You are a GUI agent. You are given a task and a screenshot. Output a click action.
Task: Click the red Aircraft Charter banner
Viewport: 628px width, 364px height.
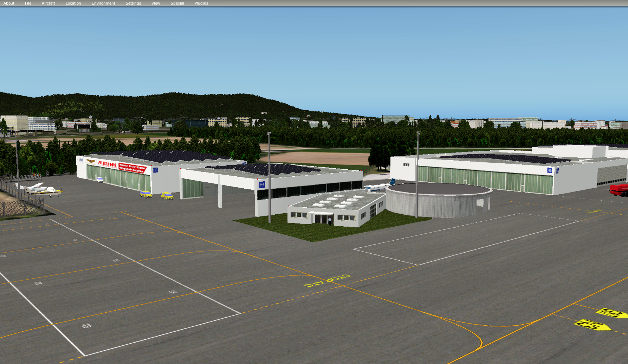132,168
